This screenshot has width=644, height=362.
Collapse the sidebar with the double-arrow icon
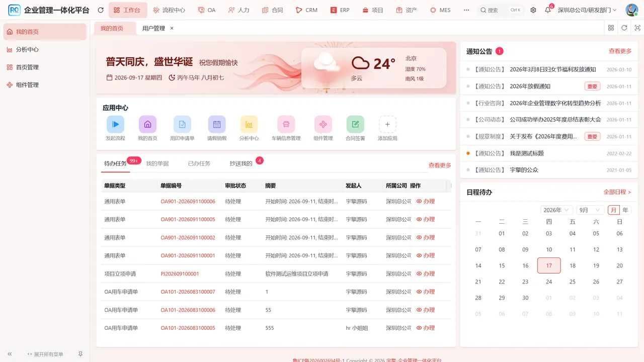pos(10,354)
